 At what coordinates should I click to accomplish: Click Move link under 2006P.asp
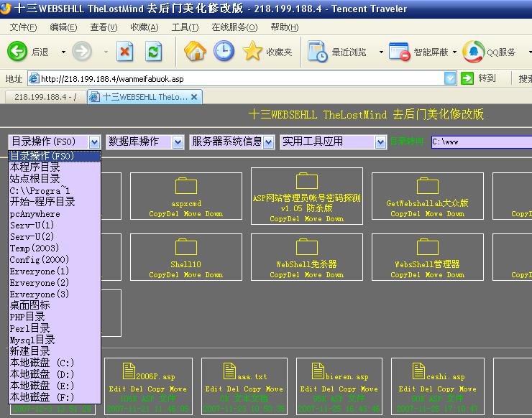(x=178, y=389)
